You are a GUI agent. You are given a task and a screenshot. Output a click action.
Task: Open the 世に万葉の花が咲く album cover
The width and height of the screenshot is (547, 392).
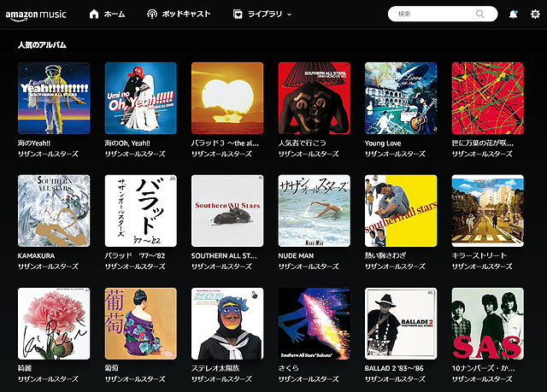[x=488, y=98]
